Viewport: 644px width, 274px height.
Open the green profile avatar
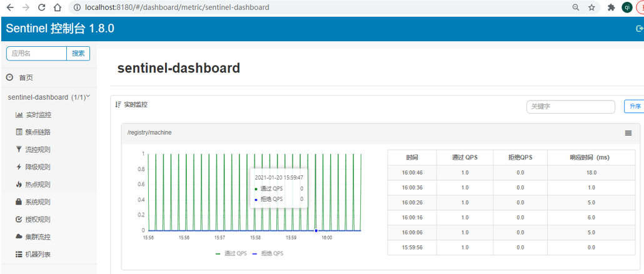coord(627,7)
